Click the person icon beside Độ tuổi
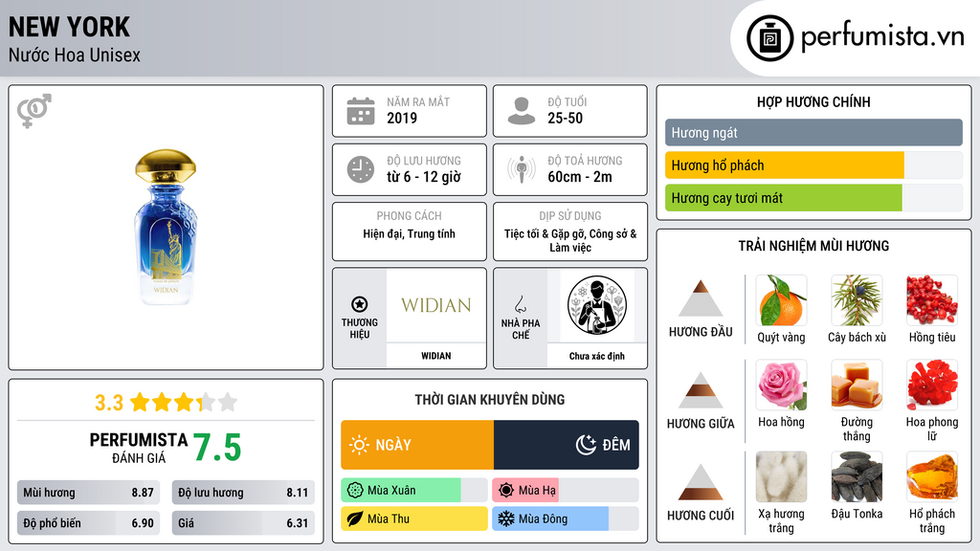This screenshot has width=980, height=551. point(522,111)
